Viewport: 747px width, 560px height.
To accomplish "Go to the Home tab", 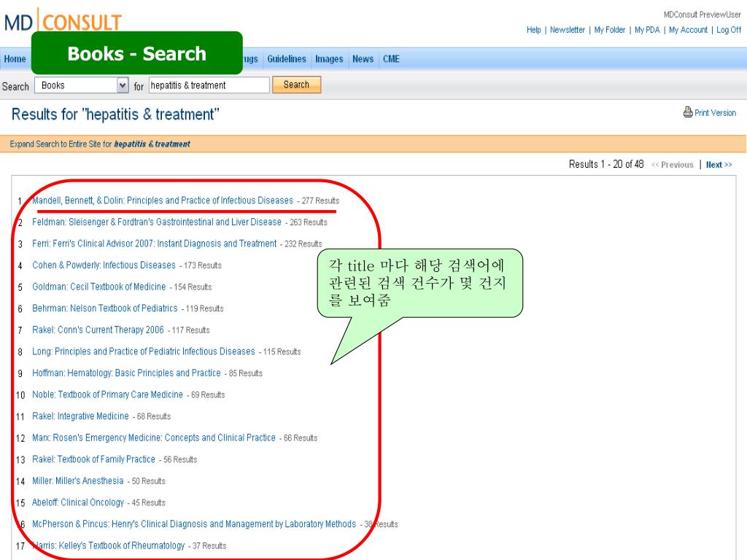I will coord(15,59).
